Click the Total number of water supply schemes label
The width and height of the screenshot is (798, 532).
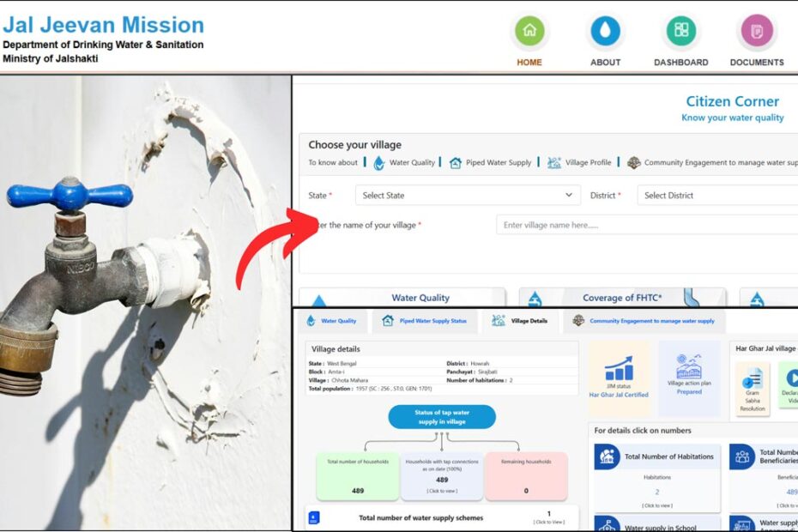click(x=421, y=517)
